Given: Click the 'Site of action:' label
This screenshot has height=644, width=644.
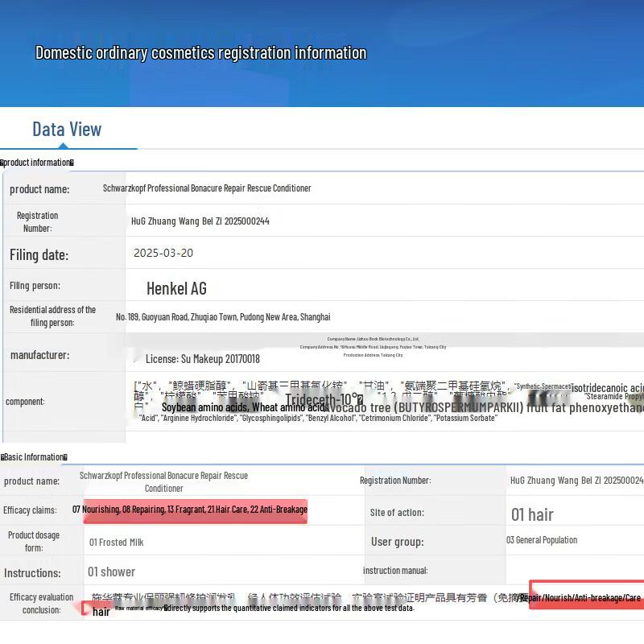Looking at the screenshot, I should point(397,513).
